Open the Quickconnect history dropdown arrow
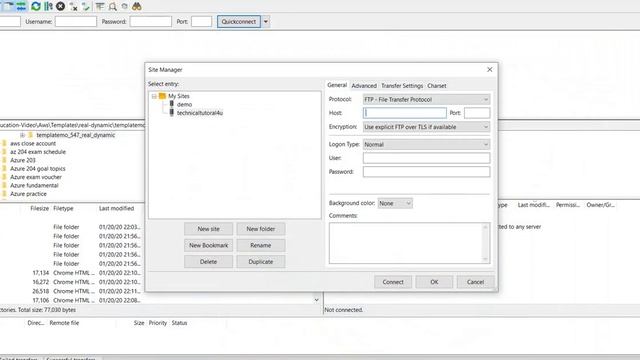 (x=266, y=22)
